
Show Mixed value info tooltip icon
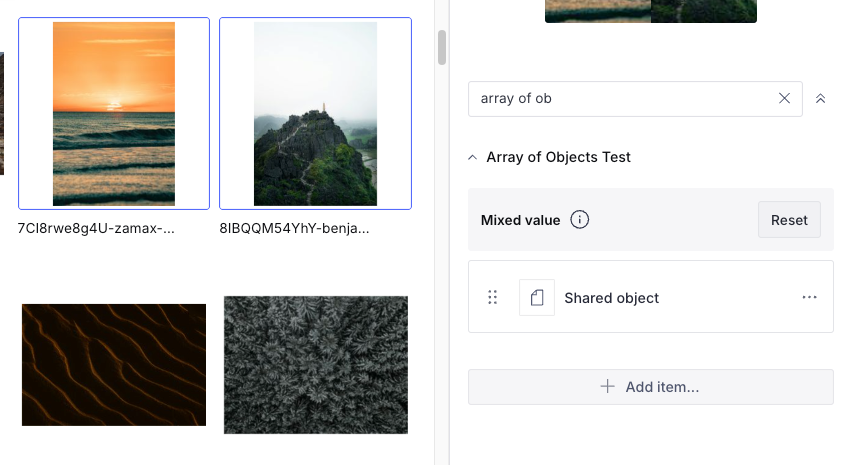(579, 220)
